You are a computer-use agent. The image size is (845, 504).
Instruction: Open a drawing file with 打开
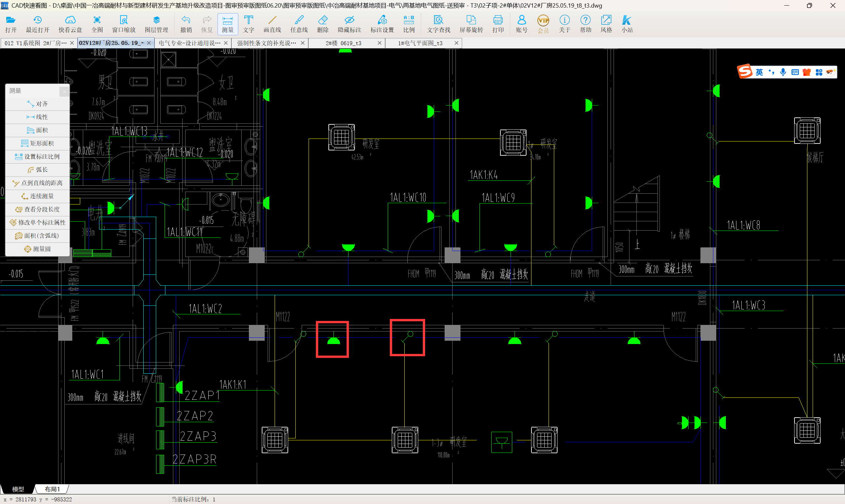(x=11, y=24)
